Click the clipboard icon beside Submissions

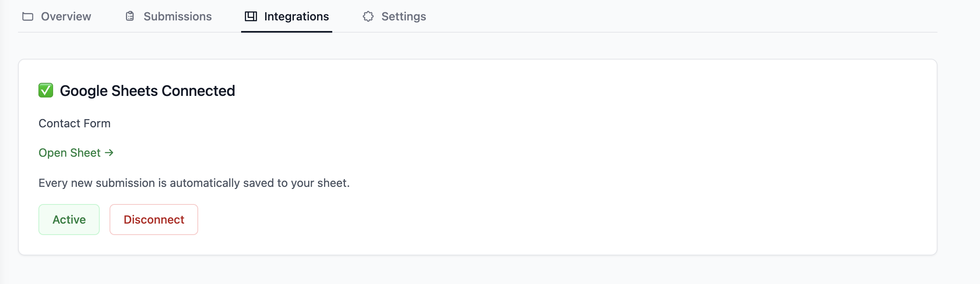click(130, 16)
